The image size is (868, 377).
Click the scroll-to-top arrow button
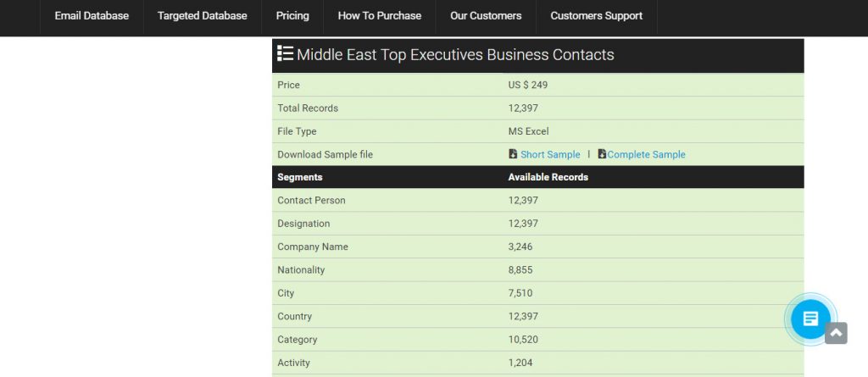[x=836, y=333]
